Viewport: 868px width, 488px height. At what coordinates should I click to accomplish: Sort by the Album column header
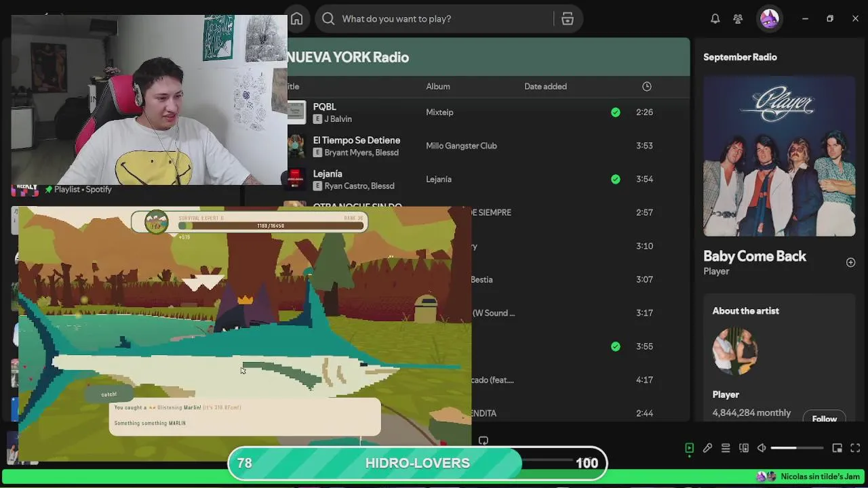pyautogui.click(x=438, y=86)
